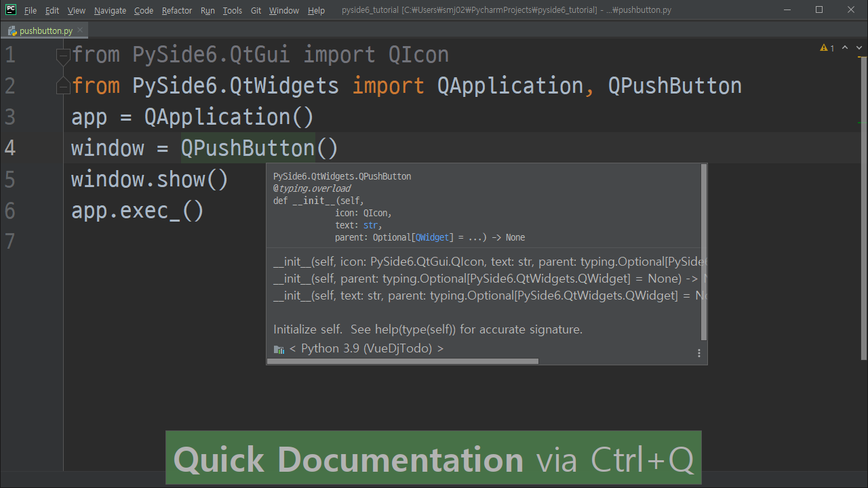The height and width of the screenshot is (488, 868).
Task: Click the folder icon beside Python 3.9
Action: tap(279, 349)
